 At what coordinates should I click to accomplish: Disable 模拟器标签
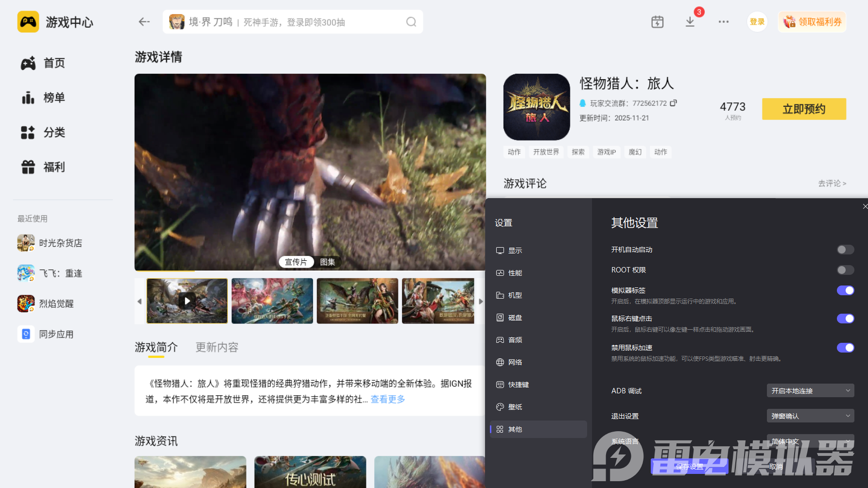846,290
